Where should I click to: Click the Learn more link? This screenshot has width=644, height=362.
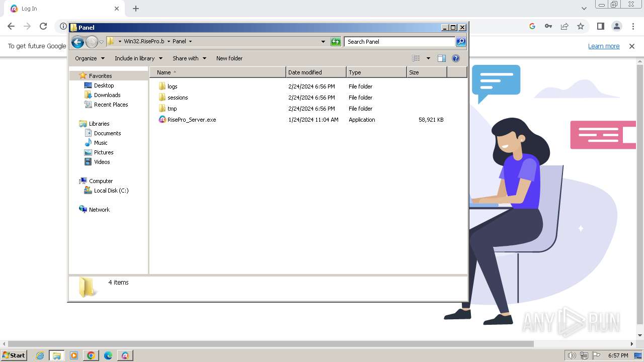coord(604,46)
